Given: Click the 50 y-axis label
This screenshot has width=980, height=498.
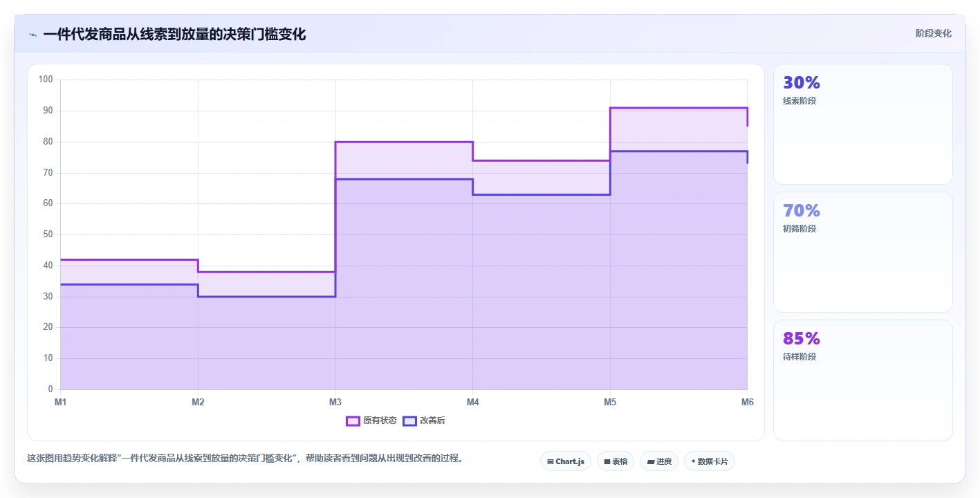Looking at the screenshot, I should point(48,234).
